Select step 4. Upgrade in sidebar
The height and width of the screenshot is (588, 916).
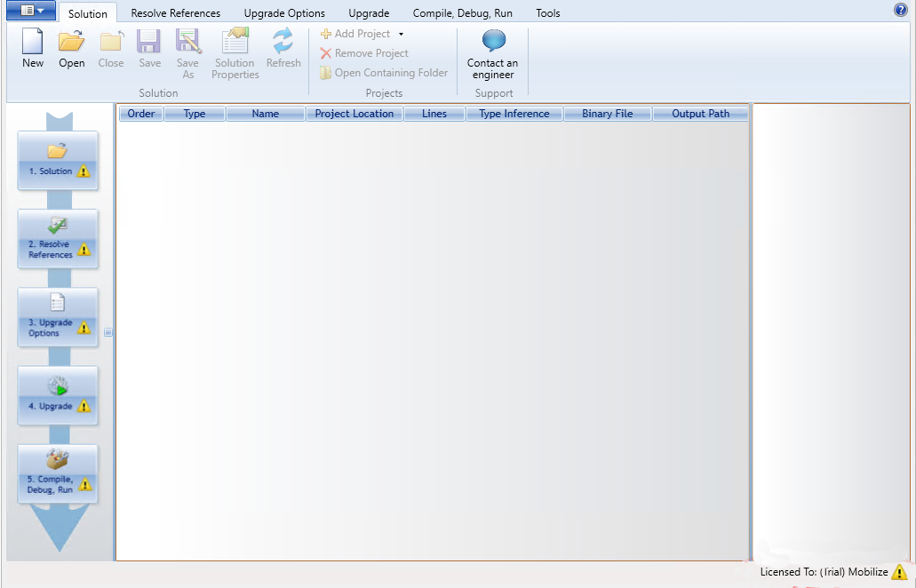(58, 395)
